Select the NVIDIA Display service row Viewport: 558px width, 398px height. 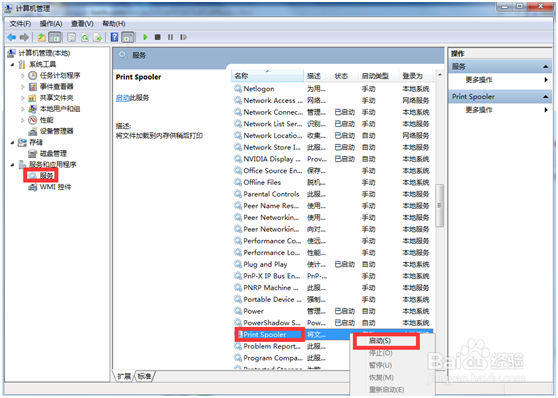point(332,159)
